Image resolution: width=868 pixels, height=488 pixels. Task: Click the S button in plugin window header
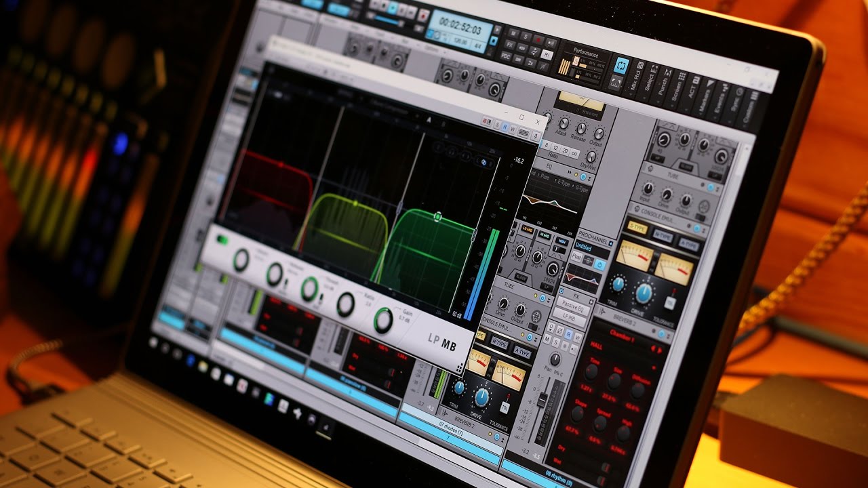pos(496,126)
